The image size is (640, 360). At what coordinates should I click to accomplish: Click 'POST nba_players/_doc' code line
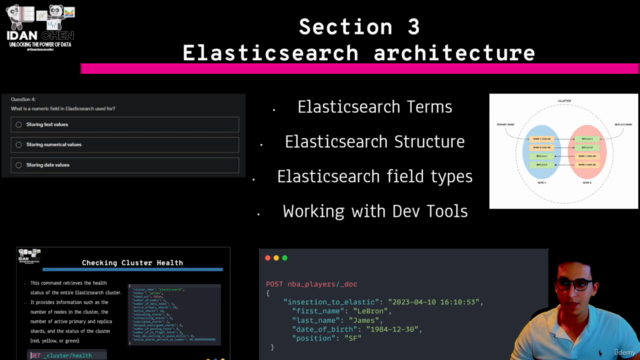point(311,284)
